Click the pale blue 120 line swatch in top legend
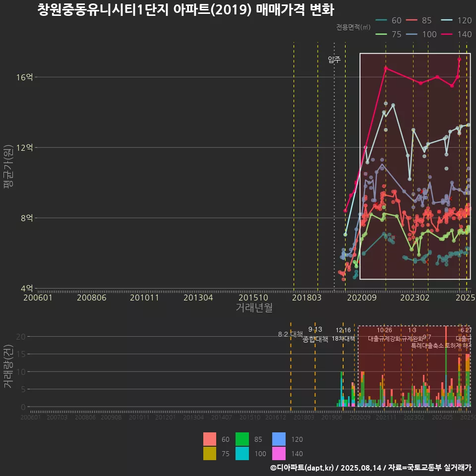Viewport: 476px width, 476px height. point(447,20)
